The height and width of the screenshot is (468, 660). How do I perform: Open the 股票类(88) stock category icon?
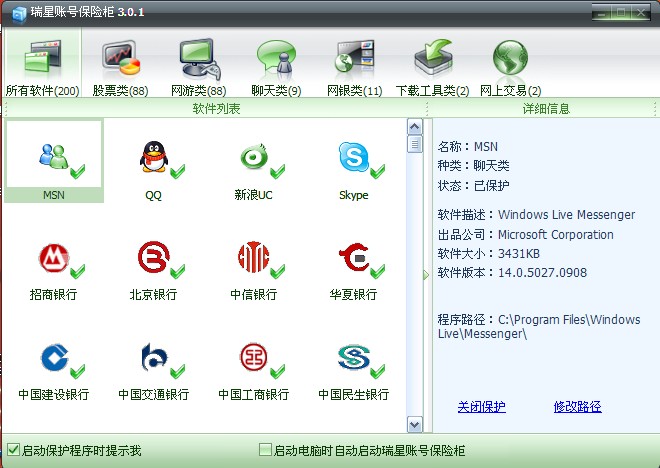[121, 59]
